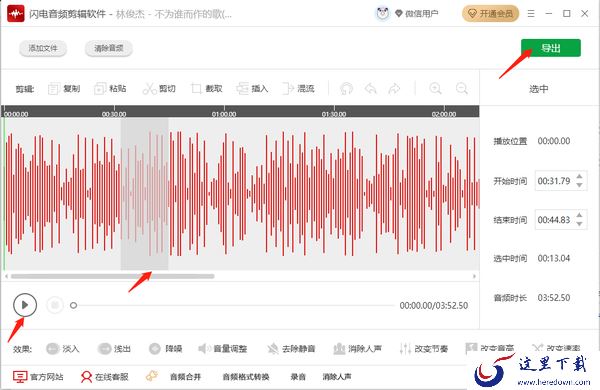The height and width of the screenshot is (390, 600).
Task: Open 音频格式转换 (format conversion) tool
Action: [x=246, y=377]
